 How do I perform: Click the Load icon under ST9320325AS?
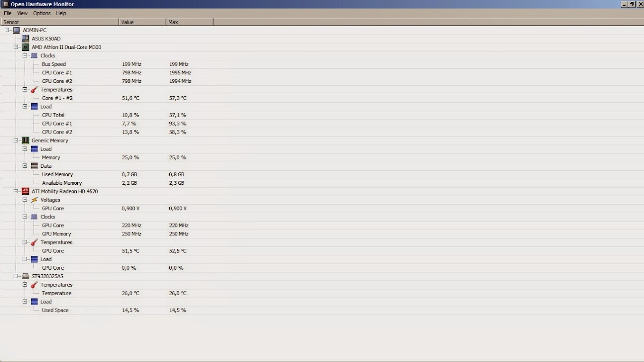point(34,302)
